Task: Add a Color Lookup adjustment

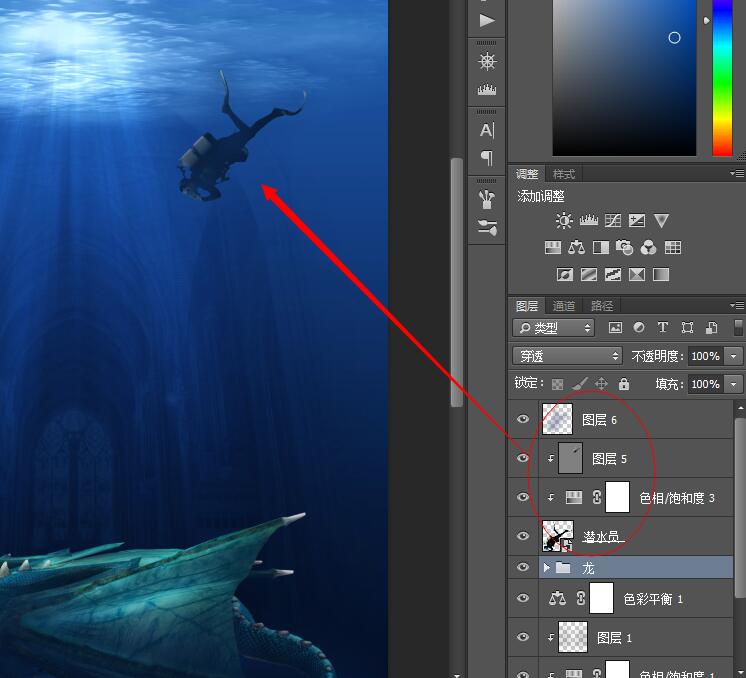Action: click(x=673, y=247)
